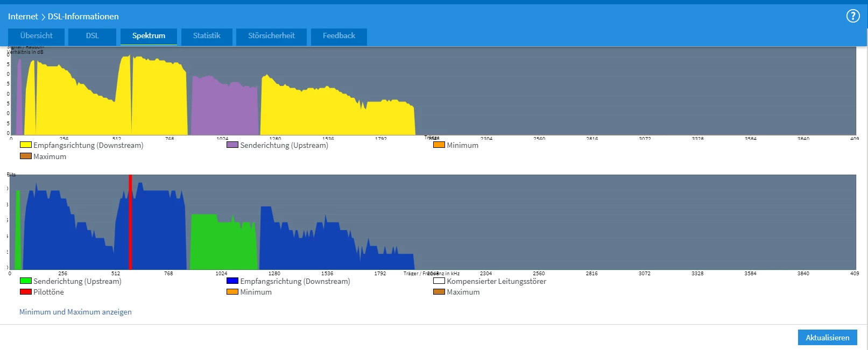The height and width of the screenshot is (350, 868).
Task: Click blue Empfangsrichtung (Downstream) legend swatch
Action: coord(232,281)
